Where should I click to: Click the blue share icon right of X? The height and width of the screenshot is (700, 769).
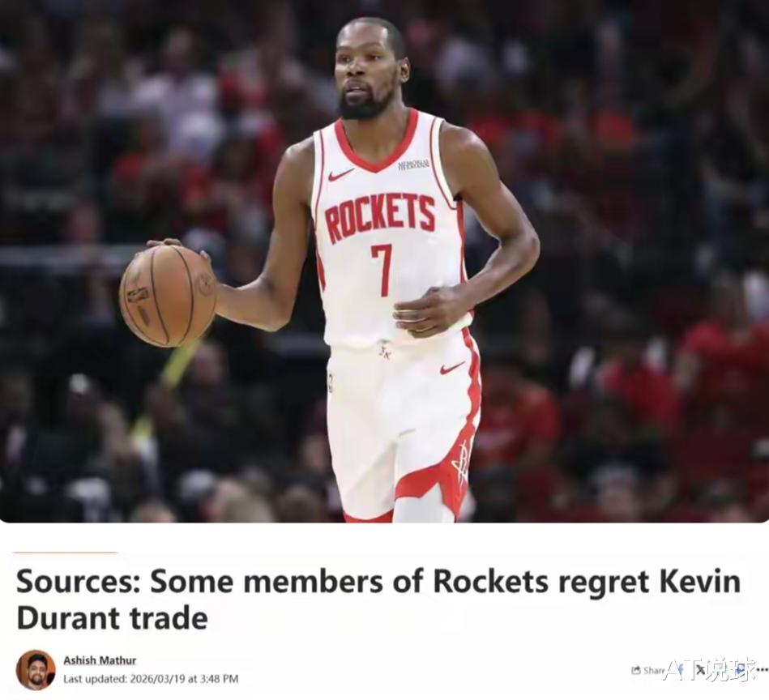point(740,669)
